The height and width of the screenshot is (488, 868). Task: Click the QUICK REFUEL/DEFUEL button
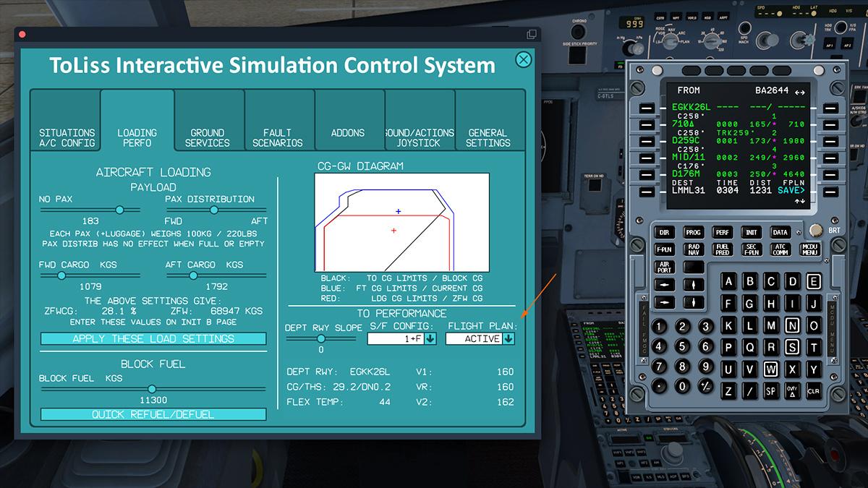pos(153,414)
